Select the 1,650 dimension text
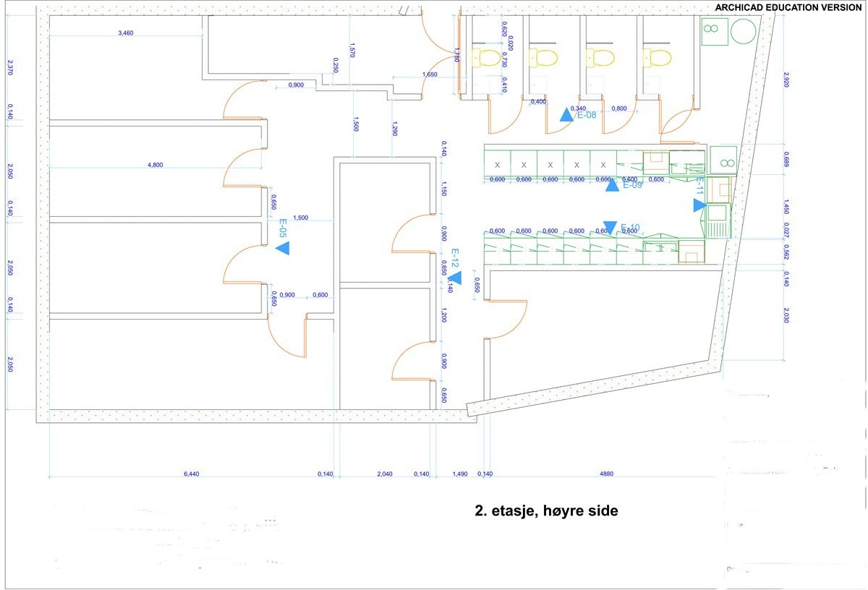This screenshot has width=868, height=590. point(430,74)
